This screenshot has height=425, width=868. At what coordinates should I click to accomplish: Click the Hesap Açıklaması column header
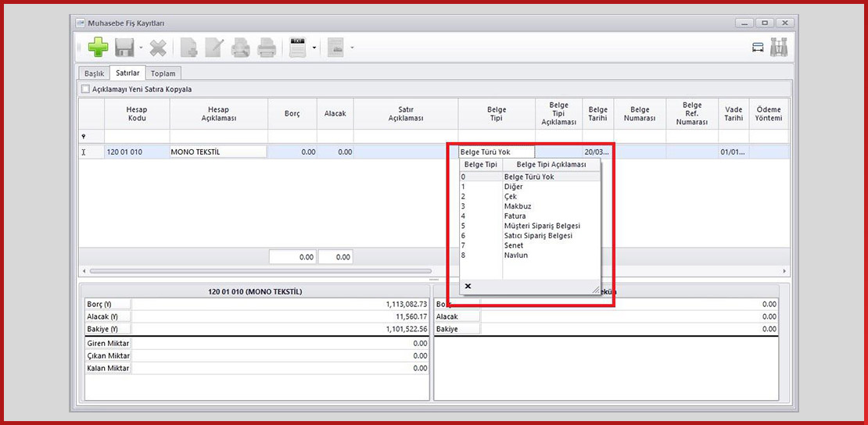tap(219, 114)
